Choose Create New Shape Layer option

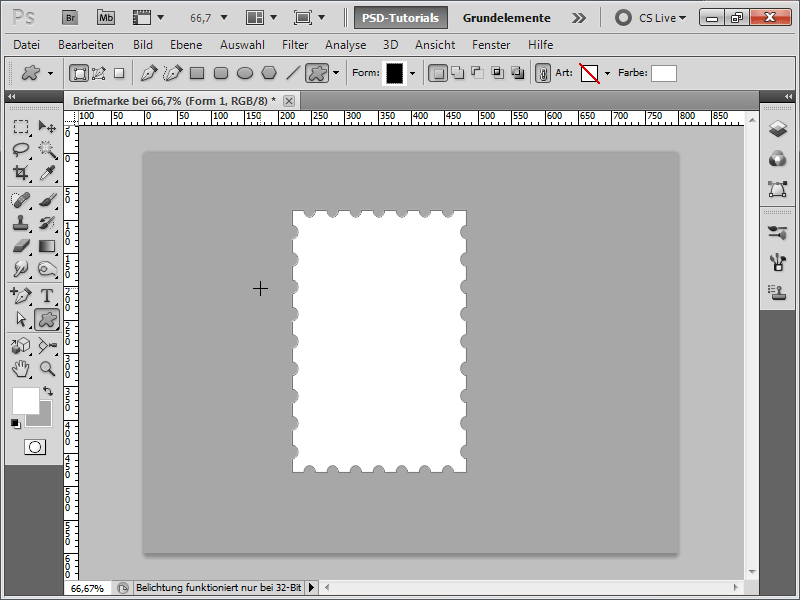pyautogui.click(x=438, y=73)
